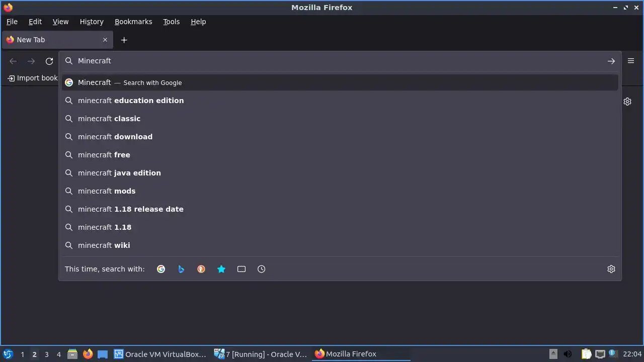The width and height of the screenshot is (644, 362).
Task: Open the volume control tray icon
Action: tap(568, 354)
